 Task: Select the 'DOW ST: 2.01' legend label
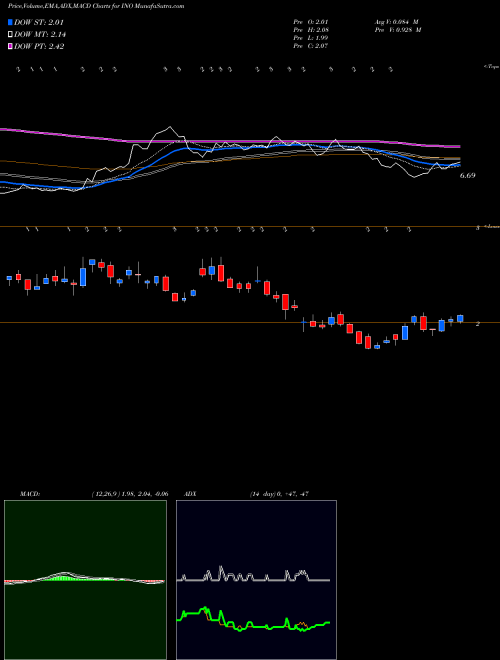pyautogui.click(x=39, y=23)
